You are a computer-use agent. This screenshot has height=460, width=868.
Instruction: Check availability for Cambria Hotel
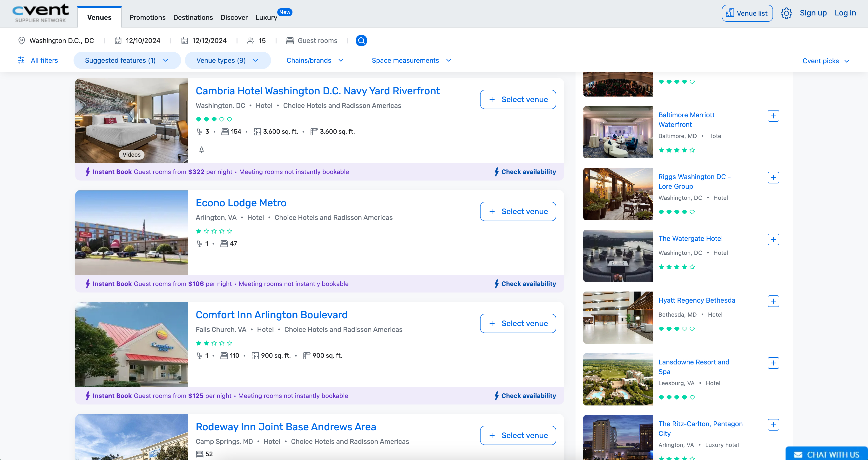click(525, 172)
